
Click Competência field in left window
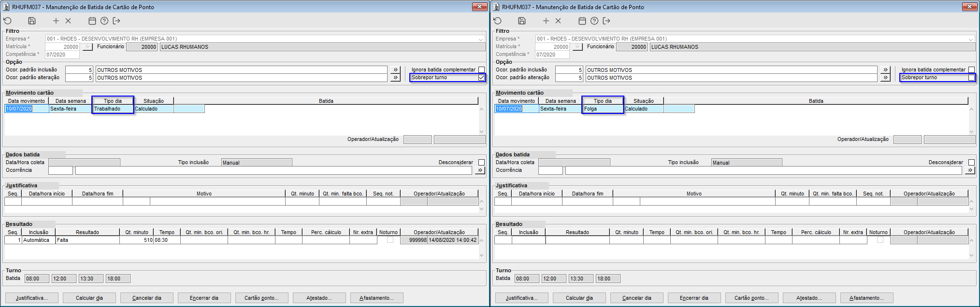point(62,55)
